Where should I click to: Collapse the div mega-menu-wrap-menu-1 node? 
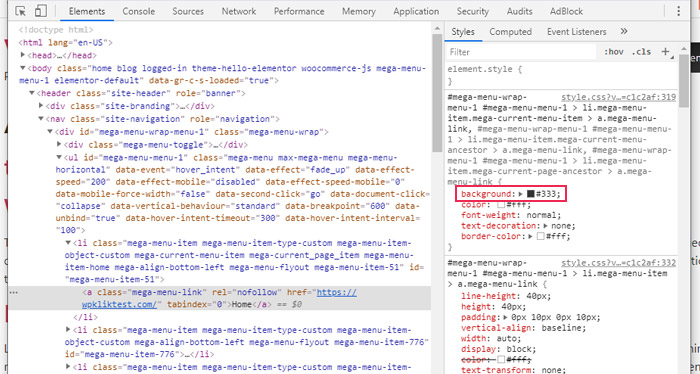(50, 132)
